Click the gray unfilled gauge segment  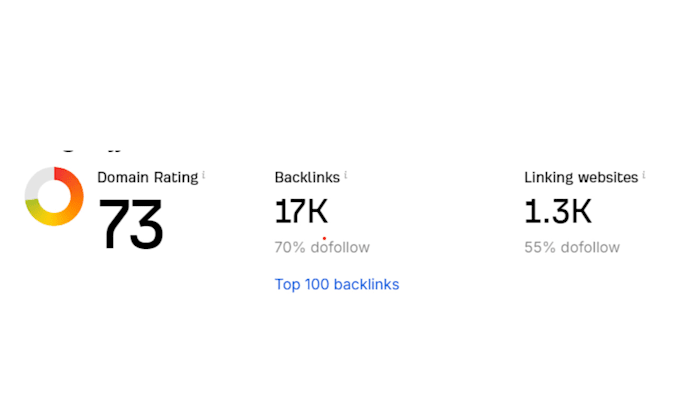[x=36, y=183]
